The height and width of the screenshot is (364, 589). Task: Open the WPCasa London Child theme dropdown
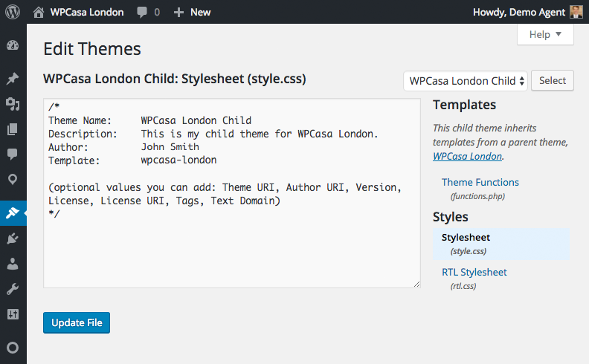(x=466, y=81)
